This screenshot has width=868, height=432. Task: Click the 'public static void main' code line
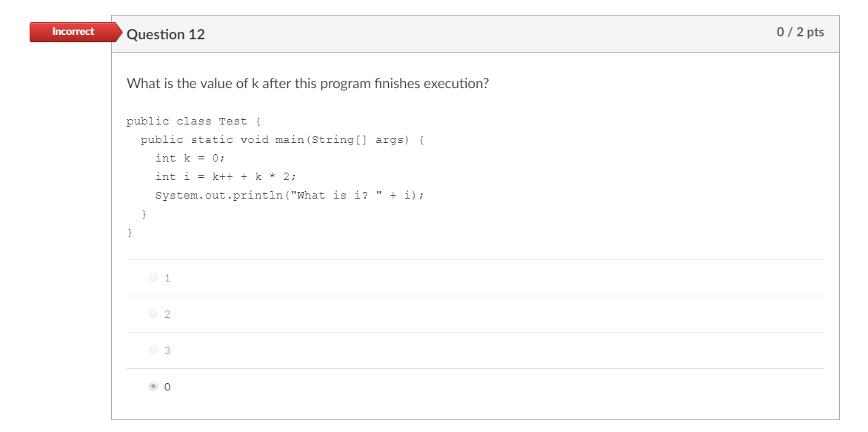[281, 140]
